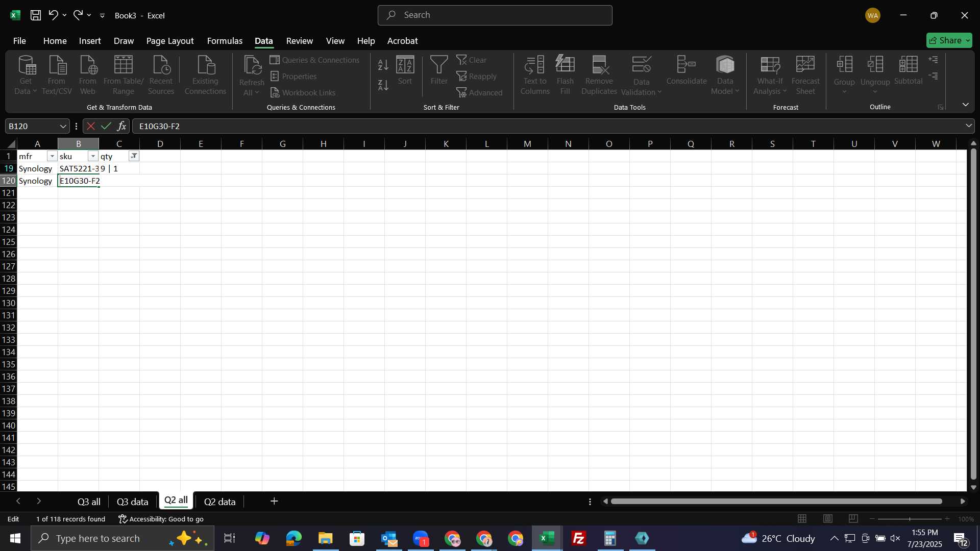
Task: Open What-If Analysis menu
Action: coord(770,75)
